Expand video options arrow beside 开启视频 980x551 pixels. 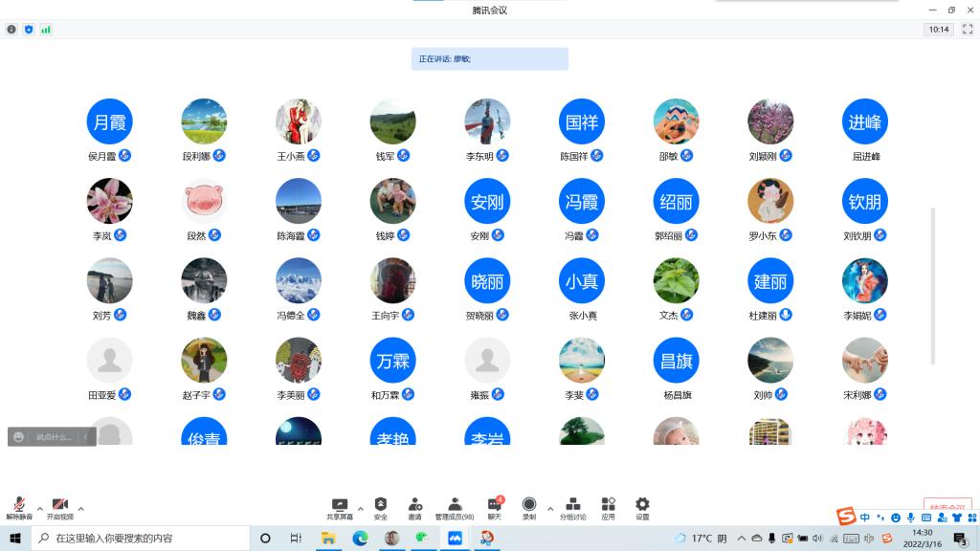tap(80, 509)
